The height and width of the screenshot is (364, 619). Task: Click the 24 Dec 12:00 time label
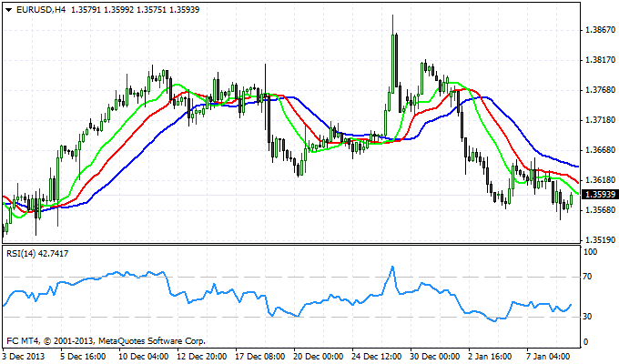377,357
